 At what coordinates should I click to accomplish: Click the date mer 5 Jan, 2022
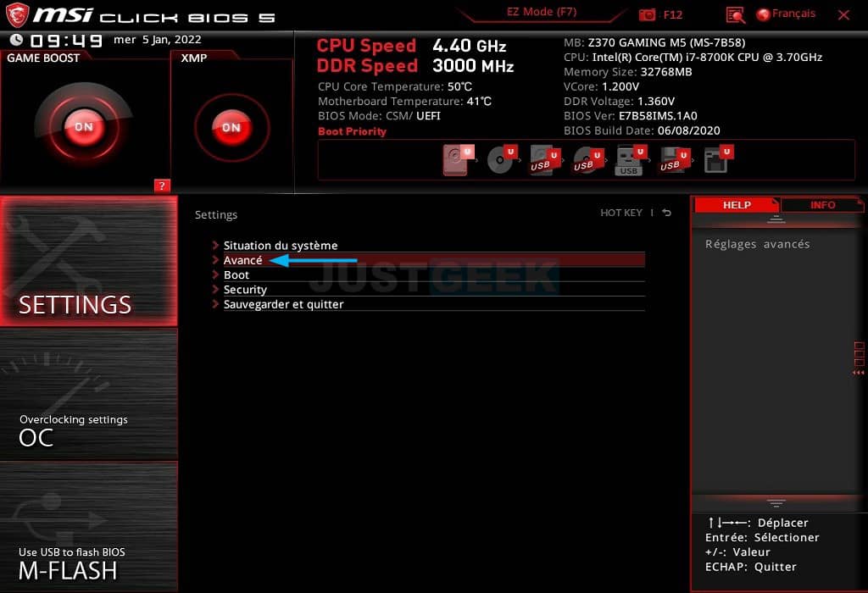pos(157,40)
